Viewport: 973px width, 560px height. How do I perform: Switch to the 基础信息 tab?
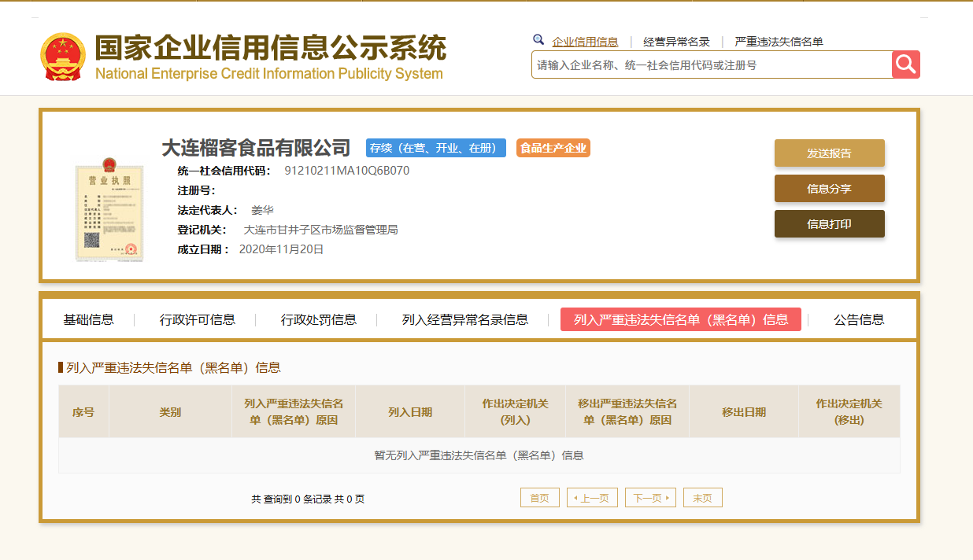(x=88, y=319)
